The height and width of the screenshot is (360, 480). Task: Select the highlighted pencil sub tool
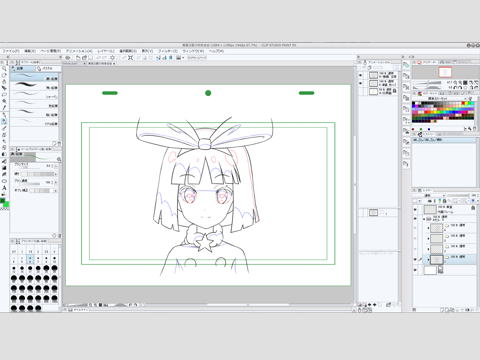pyautogui.click(x=35, y=77)
